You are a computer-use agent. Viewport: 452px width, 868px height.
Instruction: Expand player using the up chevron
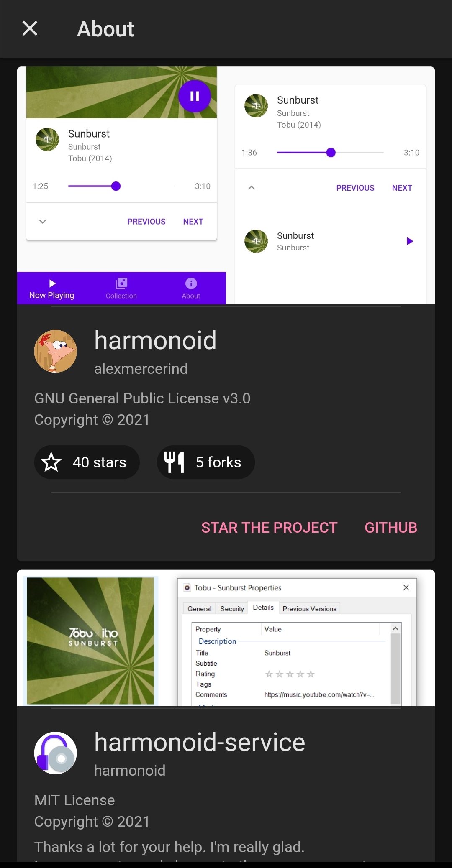click(252, 188)
